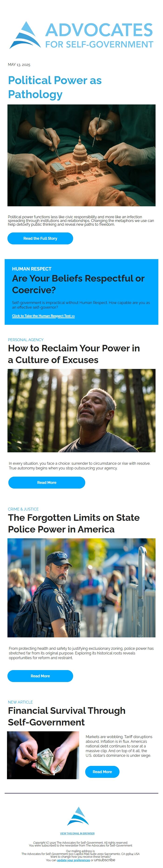Click View This Email in Browser link

tap(77, 833)
